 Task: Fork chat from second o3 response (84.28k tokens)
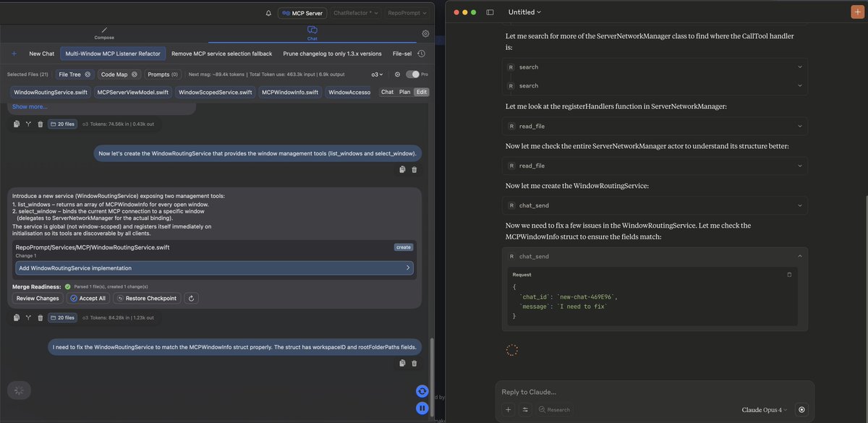coord(28,317)
